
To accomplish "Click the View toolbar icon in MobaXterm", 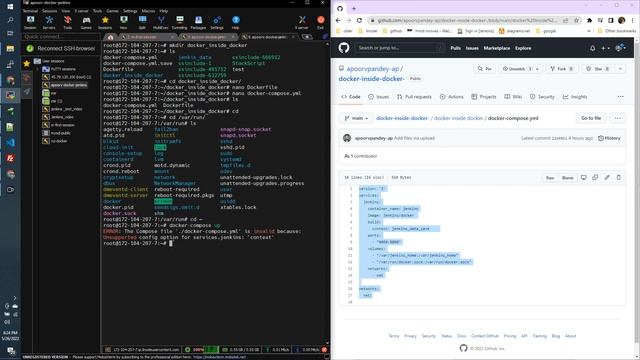I will 124,22.
